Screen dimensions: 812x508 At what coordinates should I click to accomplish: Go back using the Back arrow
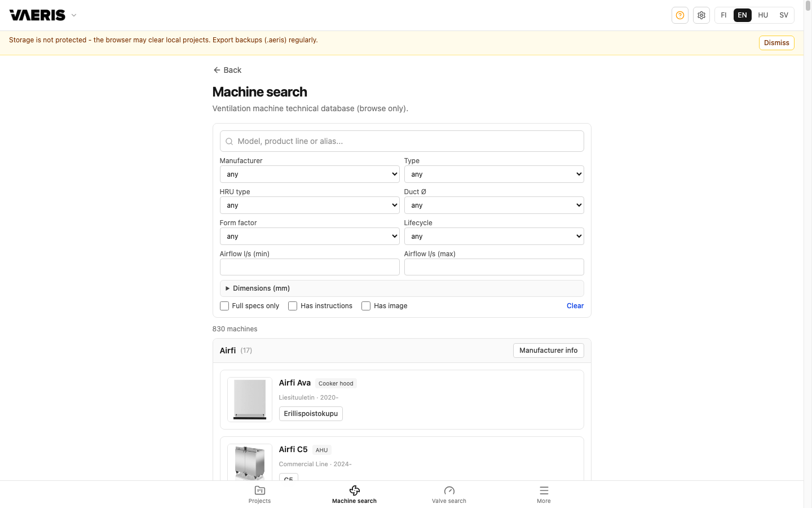(x=227, y=70)
